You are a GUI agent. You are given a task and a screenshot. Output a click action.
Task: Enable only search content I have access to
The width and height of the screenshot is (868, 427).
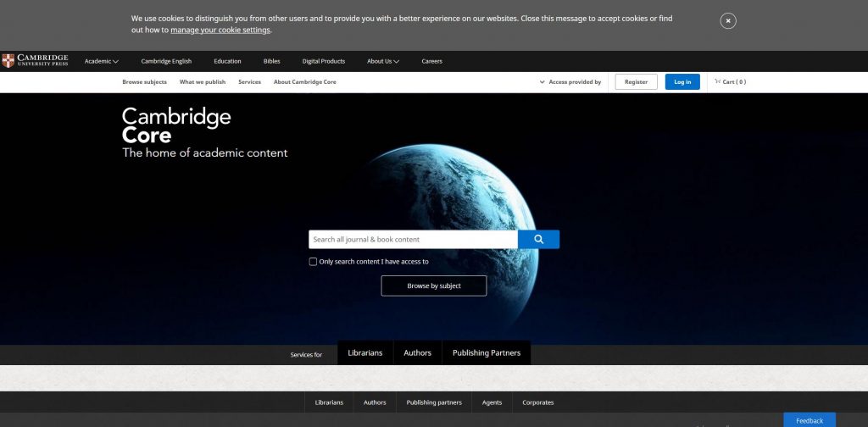[313, 262]
